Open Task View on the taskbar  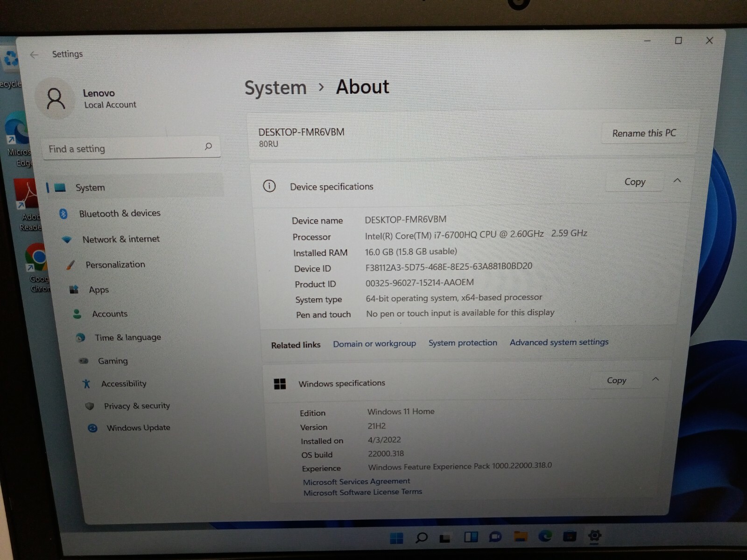pos(445,538)
